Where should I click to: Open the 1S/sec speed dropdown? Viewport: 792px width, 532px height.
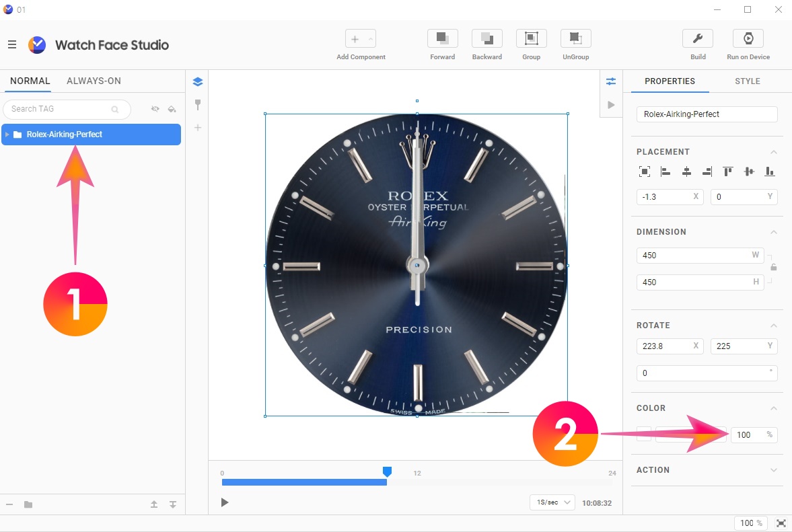(552, 502)
